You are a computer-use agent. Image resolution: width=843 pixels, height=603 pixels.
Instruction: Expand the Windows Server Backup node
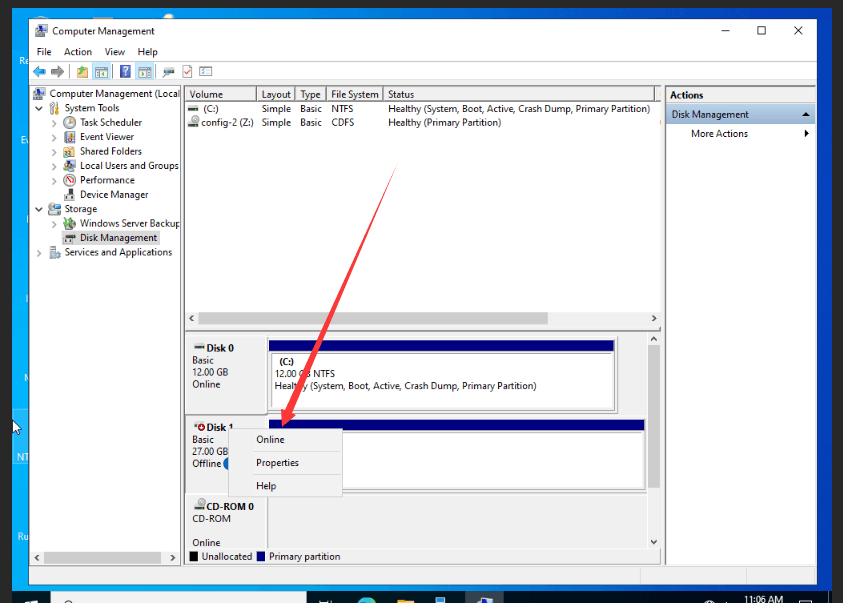(54, 224)
